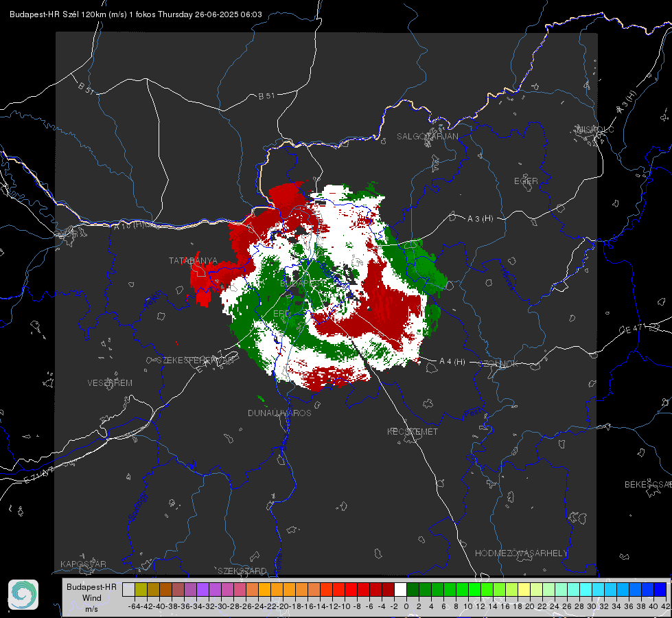Click the dark red -4 to -2 swatch
The image size is (672, 618).
pyautogui.click(x=389, y=590)
